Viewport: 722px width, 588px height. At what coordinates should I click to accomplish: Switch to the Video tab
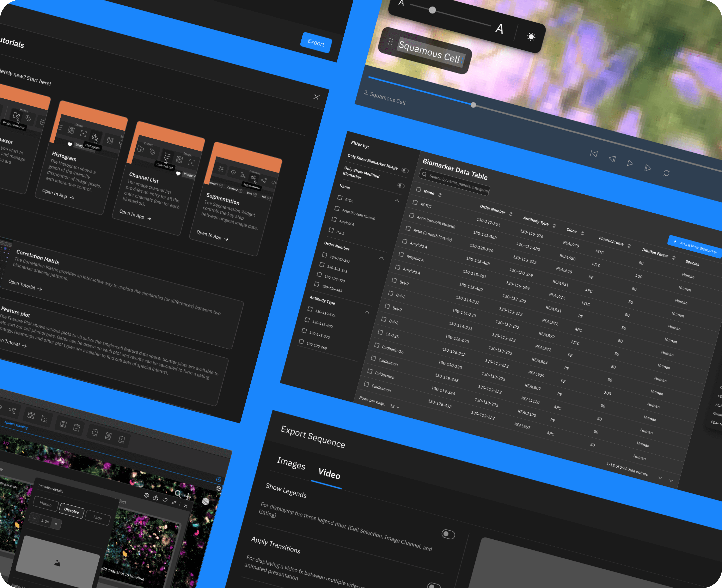[329, 473]
